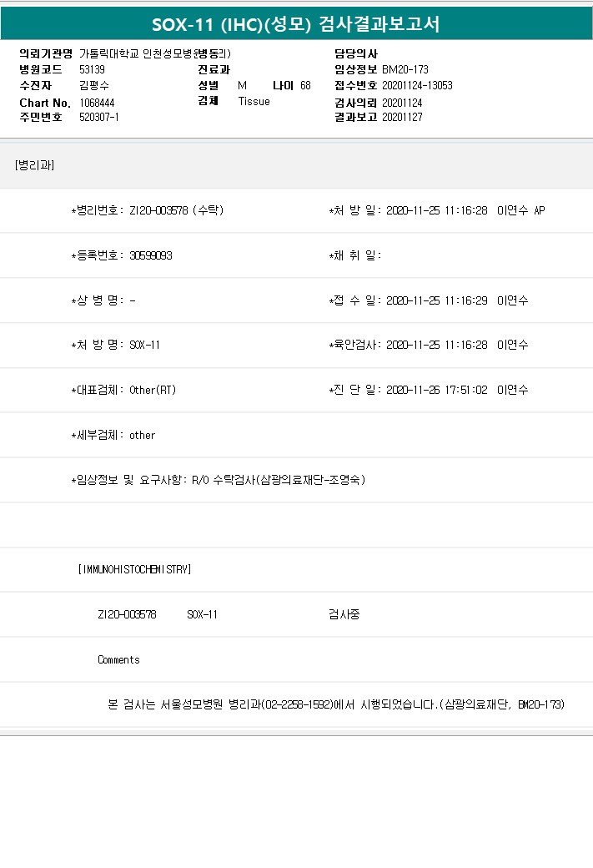Click Chart No. value 1068444
This screenshot has height=868, width=593.
point(97,103)
